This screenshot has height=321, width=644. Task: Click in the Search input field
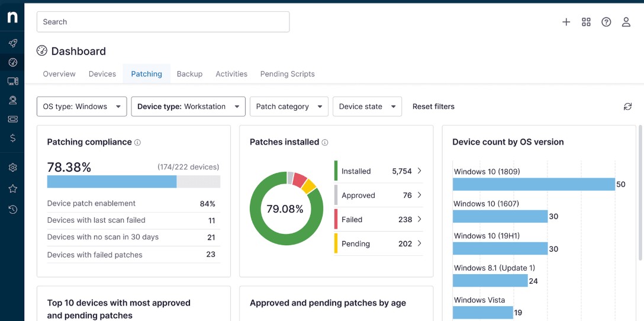[x=163, y=22]
